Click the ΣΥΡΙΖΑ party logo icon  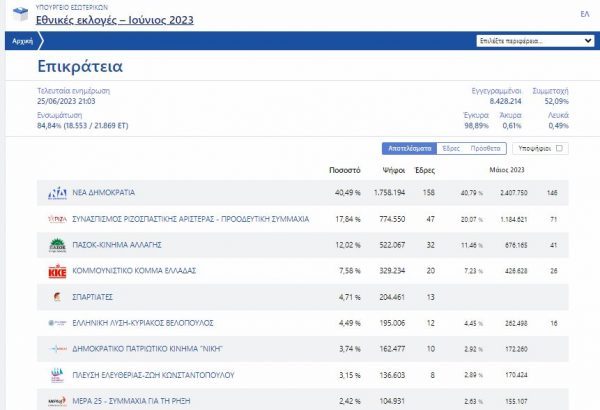pyautogui.click(x=58, y=218)
